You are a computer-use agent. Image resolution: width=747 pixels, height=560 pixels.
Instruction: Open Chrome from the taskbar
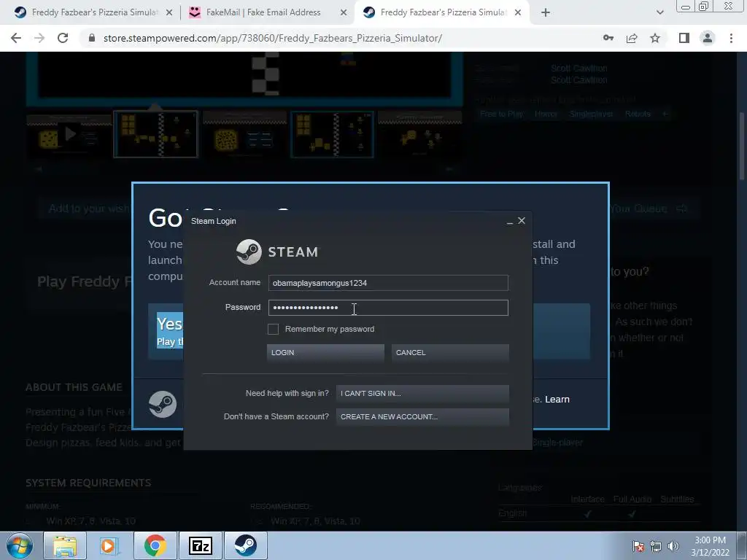coord(155,545)
